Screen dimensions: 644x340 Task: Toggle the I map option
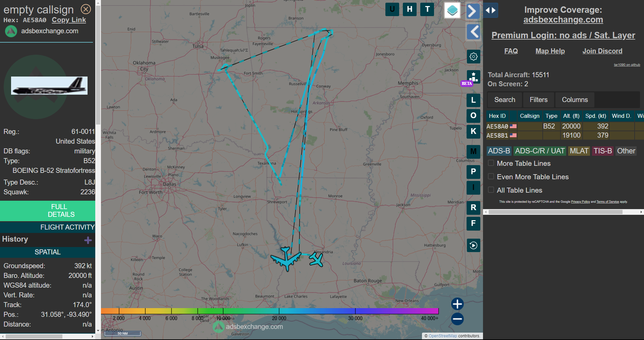(x=473, y=188)
